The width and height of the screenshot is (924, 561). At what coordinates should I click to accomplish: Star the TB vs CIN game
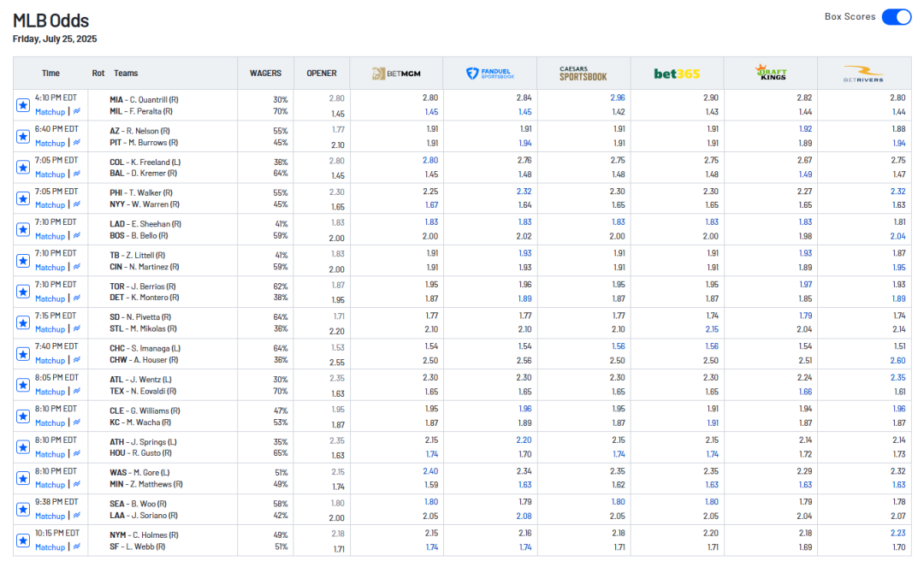(23, 261)
